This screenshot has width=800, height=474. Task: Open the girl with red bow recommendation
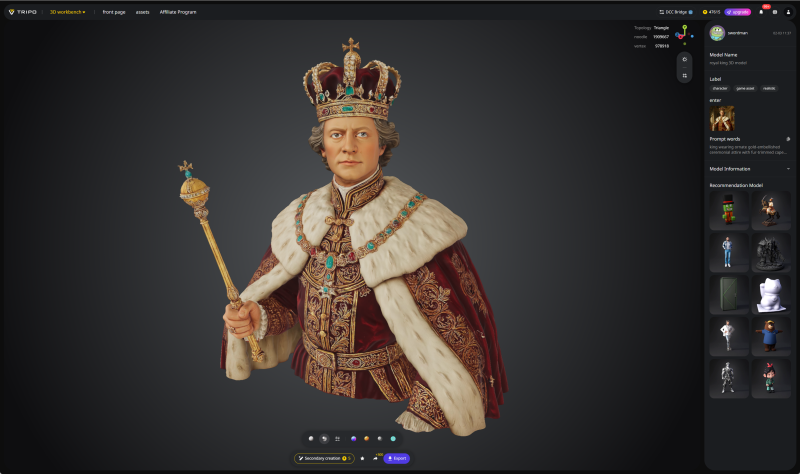pos(771,378)
